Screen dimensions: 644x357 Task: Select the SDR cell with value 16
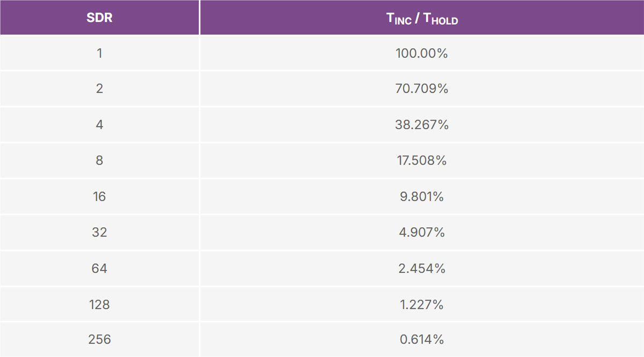tap(99, 196)
